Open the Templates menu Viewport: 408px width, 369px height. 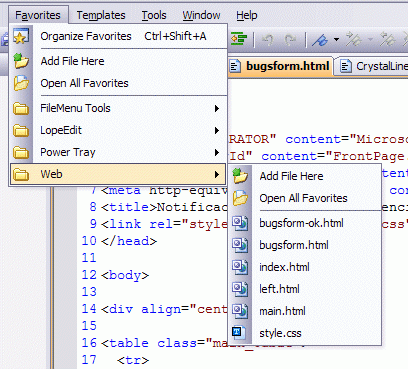pyautogui.click(x=101, y=15)
